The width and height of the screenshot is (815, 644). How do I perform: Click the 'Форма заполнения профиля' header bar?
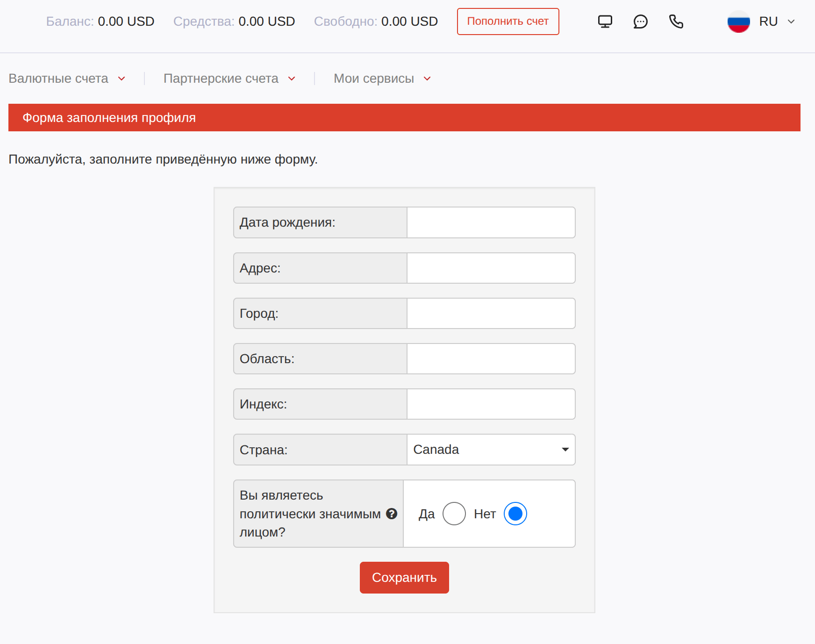(404, 118)
